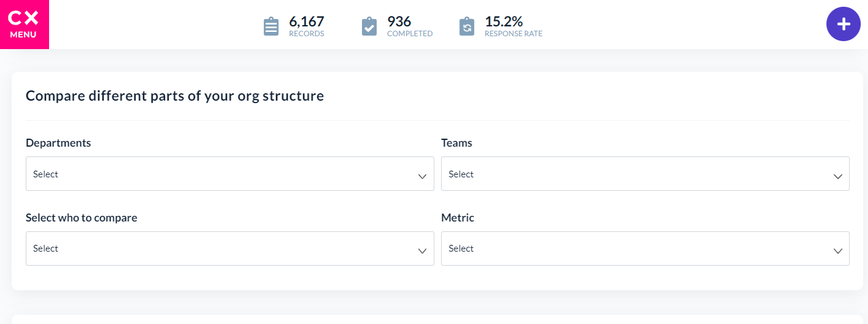
Task: Open the Teams select field
Action: tap(645, 174)
